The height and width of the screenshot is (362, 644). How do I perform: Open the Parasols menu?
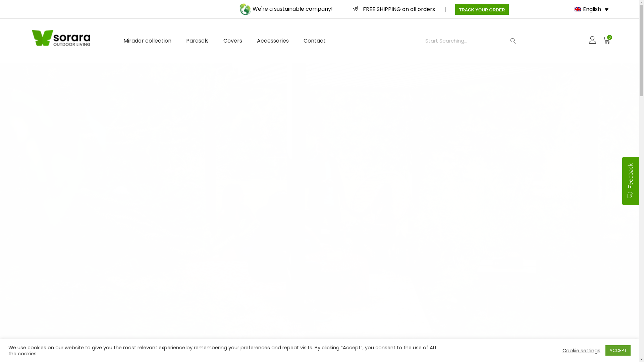pos(197,41)
